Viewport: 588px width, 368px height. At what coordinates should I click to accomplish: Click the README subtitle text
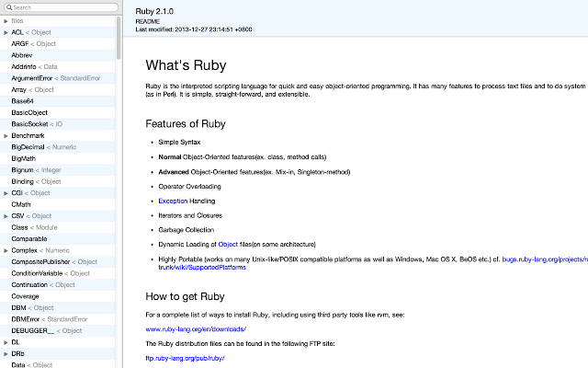(x=147, y=22)
